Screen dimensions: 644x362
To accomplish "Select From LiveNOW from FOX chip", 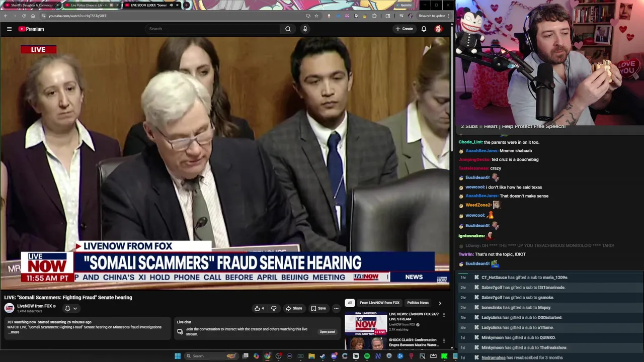I will [379, 303].
